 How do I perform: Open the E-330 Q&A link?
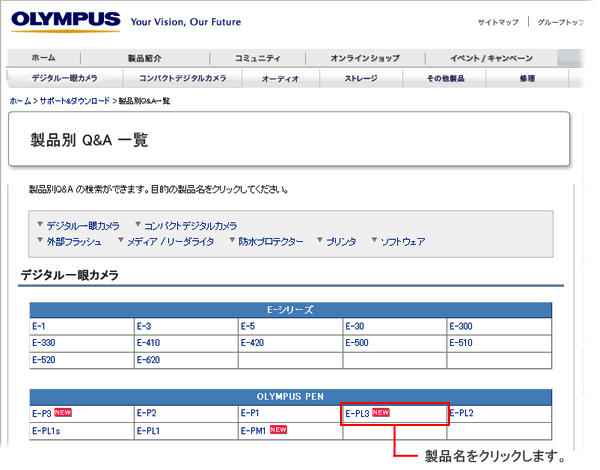pos(44,343)
